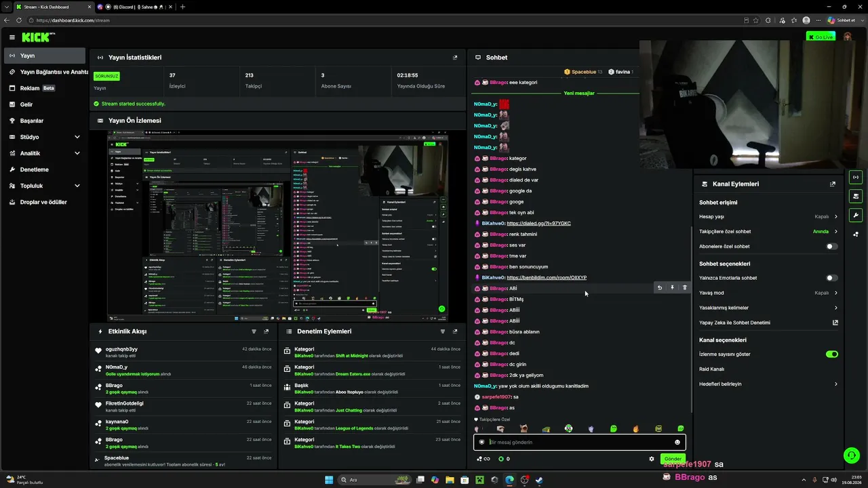Image resolution: width=868 pixels, height=488 pixels.
Task: Open the emoji picker in the message box
Action: pos(677,442)
